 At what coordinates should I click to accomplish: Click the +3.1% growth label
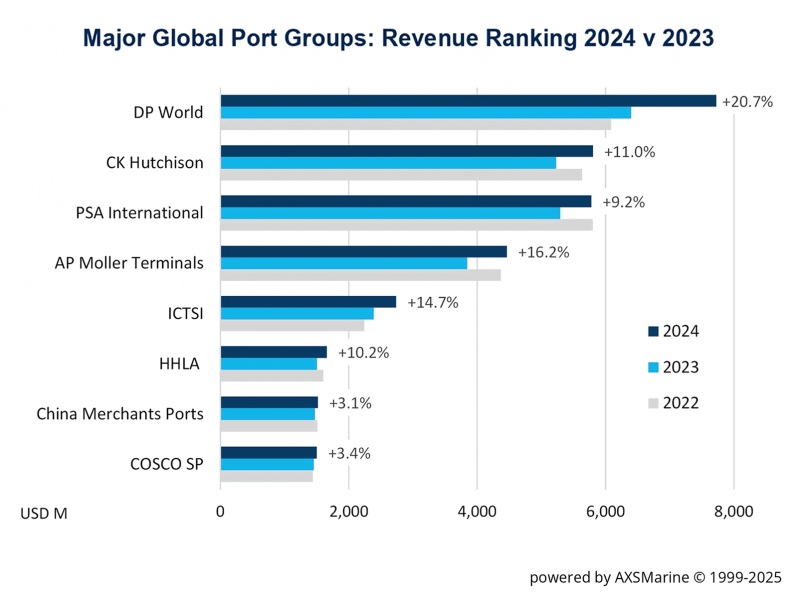coord(351,403)
